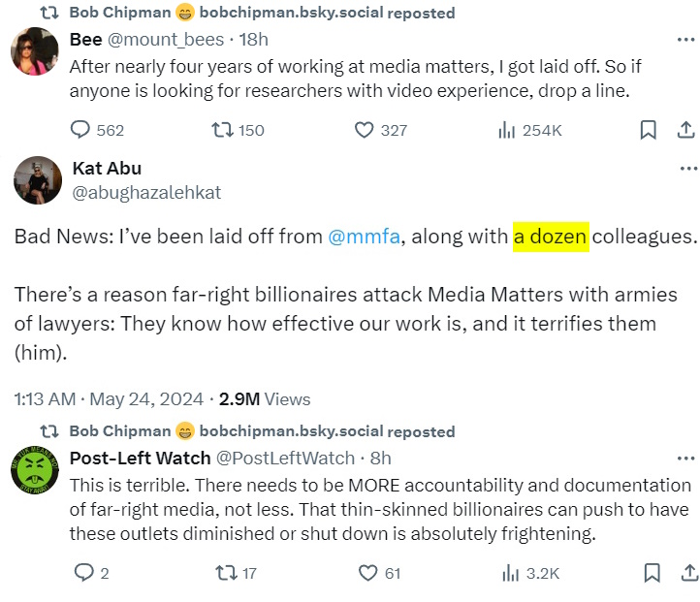Open more options on Bee's tweet
This screenshot has width=700, height=602.
(684, 40)
